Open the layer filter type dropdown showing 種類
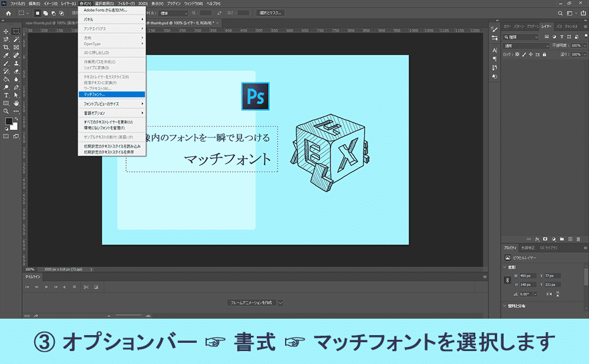Viewport: 589px width, 364px height. click(x=521, y=37)
